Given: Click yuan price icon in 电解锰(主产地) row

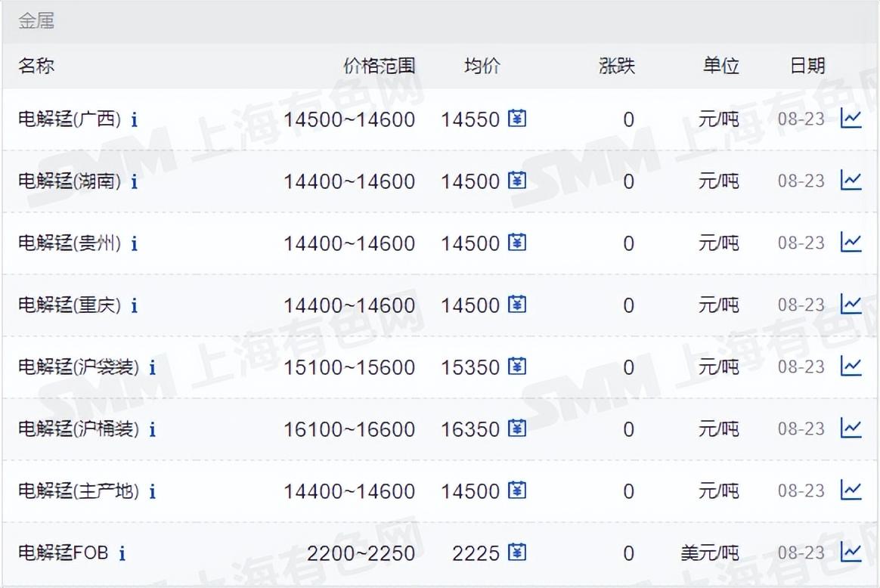Looking at the screenshot, I should pyautogui.click(x=517, y=491).
